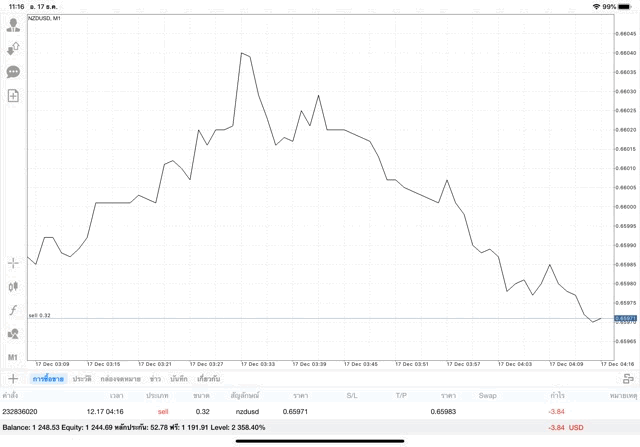The width and height of the screenshot is (640, 447).
Task: Enable the crosshair tool
Action: tap(13, 263)
